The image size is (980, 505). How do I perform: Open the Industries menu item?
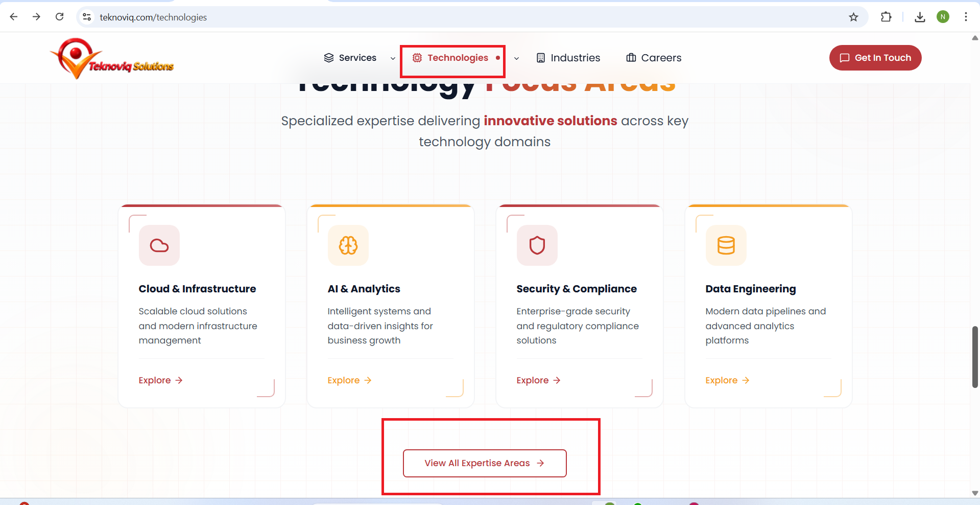tap(568, 58)
